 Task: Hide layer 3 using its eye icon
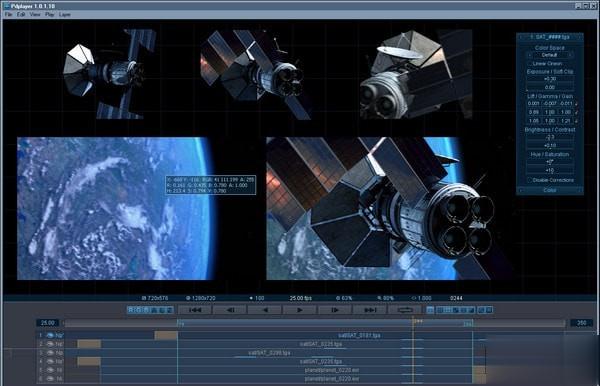pyautogui.click(x=50, y=353)
